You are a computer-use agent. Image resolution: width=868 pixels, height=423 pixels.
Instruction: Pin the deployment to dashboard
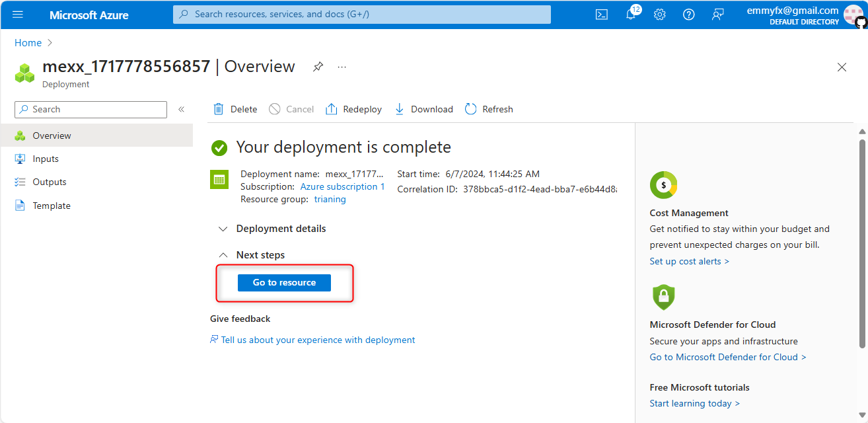pos(318,67)
